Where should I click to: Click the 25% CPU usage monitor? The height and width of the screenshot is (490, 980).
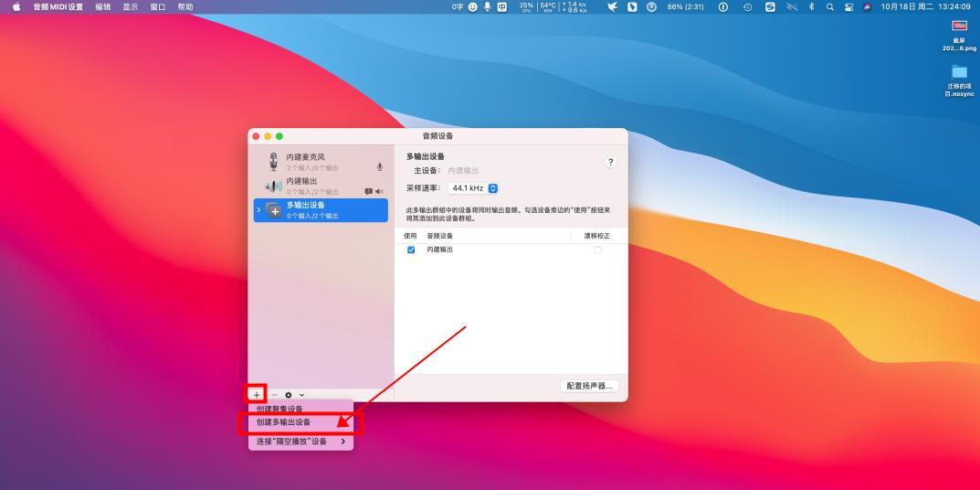click(x=526, y=7)
